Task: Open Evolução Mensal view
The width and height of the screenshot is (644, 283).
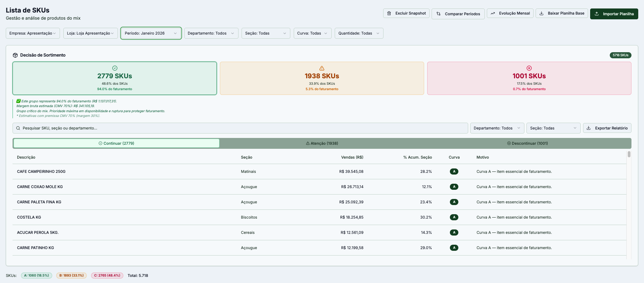Action: (510, 13)
